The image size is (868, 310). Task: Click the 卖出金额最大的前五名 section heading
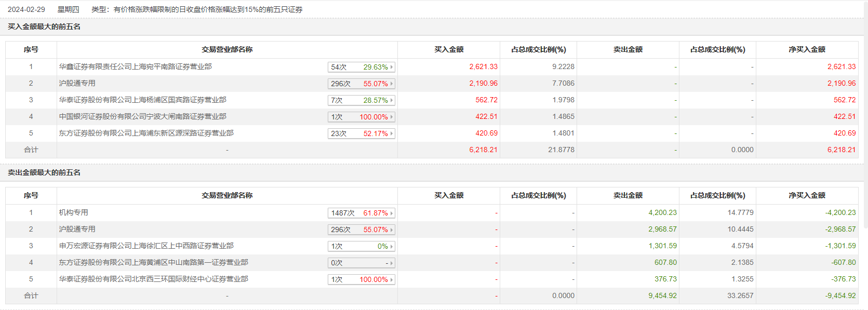pos(44,172)
